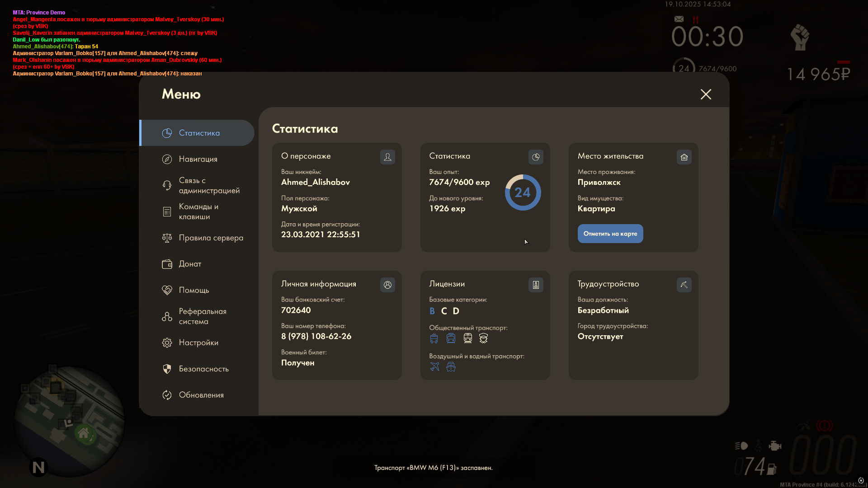This screenshot has width=868, height=488.
Task: Click the hammer icon in Трудоустройство card
Action: pos(684,285)
